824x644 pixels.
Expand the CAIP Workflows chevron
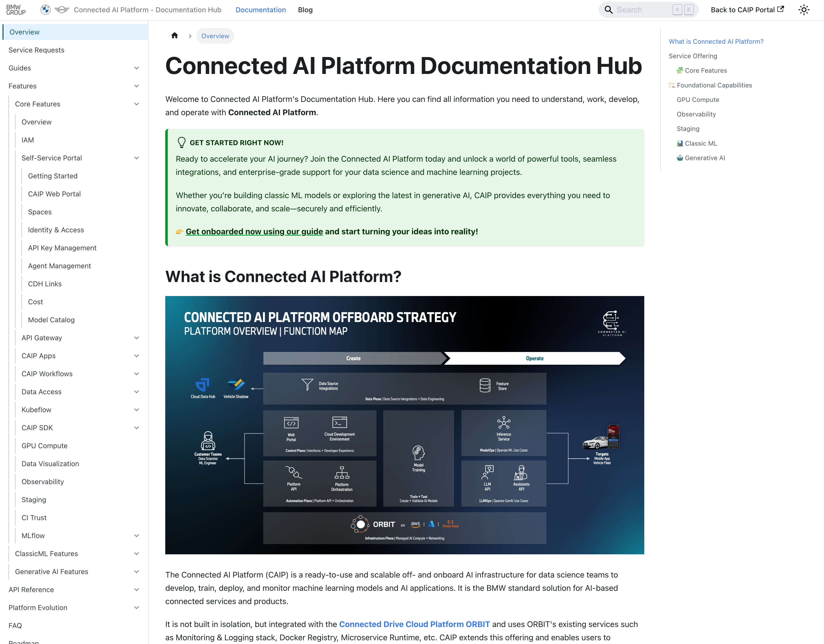point(136,374)
